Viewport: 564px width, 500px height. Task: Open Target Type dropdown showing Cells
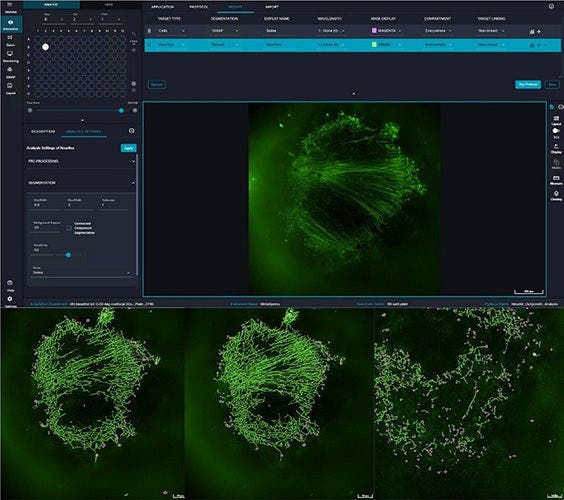pyautogui.click(x=171, y=31)
